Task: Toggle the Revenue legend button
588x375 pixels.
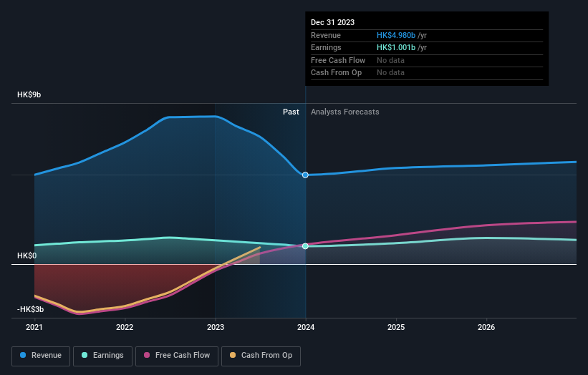Action: click(41, 356)
